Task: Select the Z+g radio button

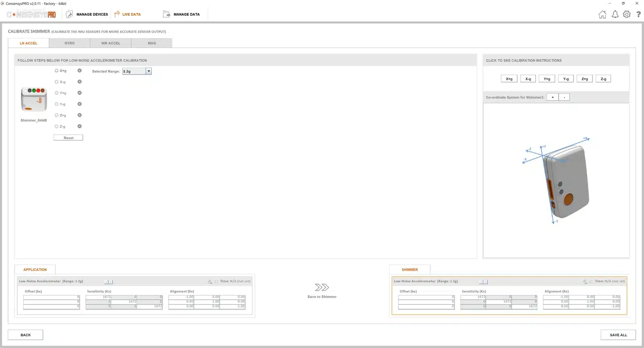Action: click(56, 115)
